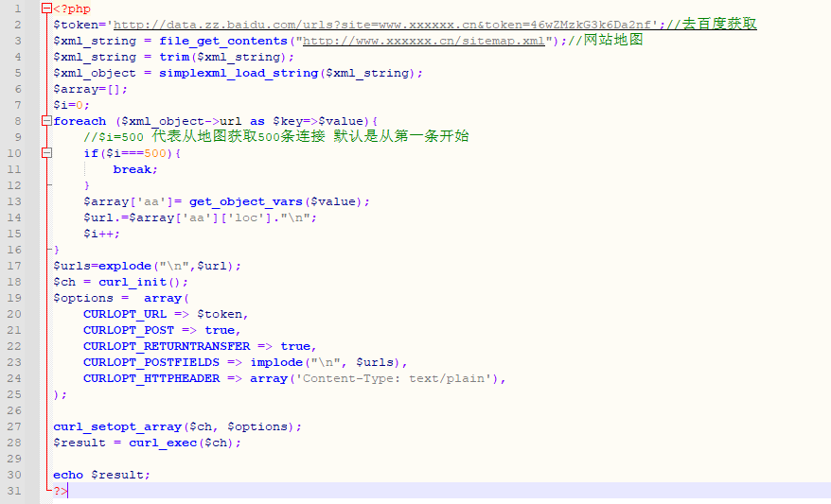The image size is (831, 504).
Task: Click CURLOPT_RETURNTRANSFER constant
Action: point(167,346)
